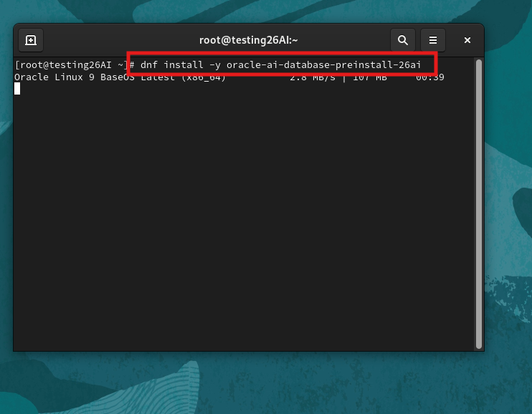Click the terminal vertical scrollbar
The height and width of the screenshot is (414, 532).
479,201
